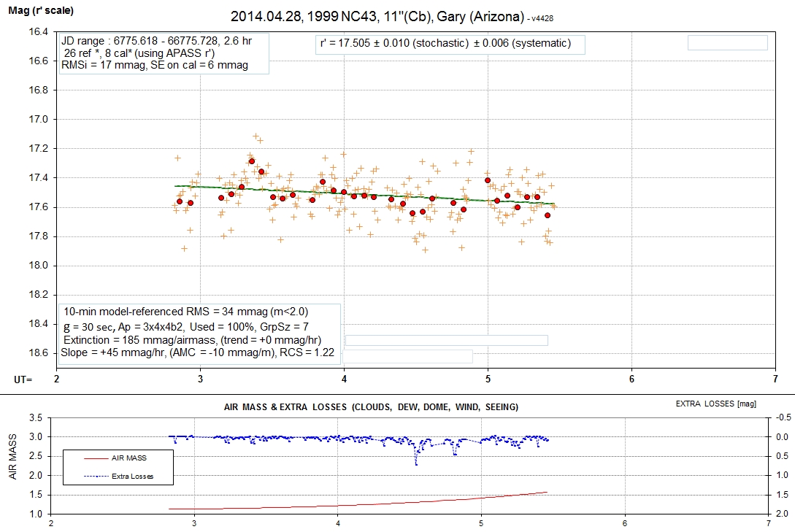Click the 'JD range : 6775.618 - 66775.728' line

157,41
